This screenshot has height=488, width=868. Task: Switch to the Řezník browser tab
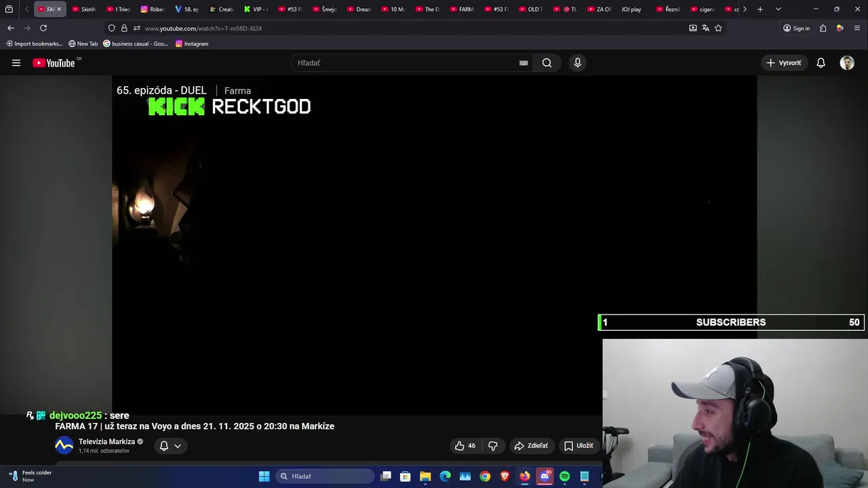click(x=668, y=9)
